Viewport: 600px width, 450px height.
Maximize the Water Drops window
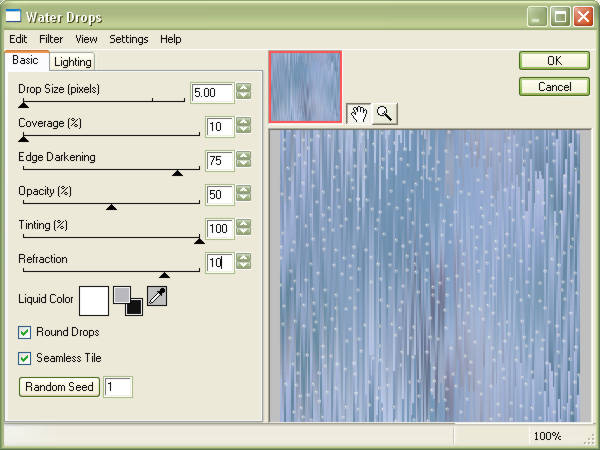pyautogui.click(x=560, y=17)
